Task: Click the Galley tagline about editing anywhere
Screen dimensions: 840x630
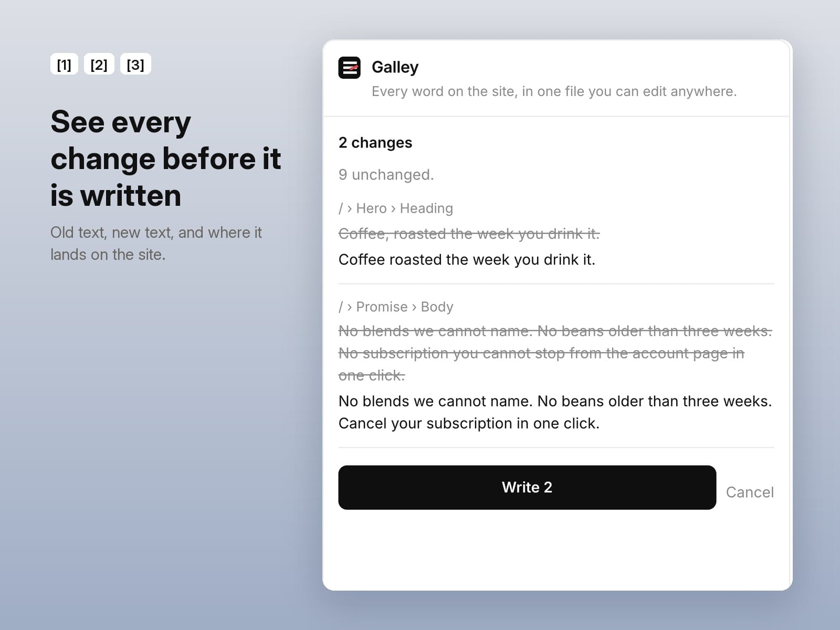Action: [554, 91]
